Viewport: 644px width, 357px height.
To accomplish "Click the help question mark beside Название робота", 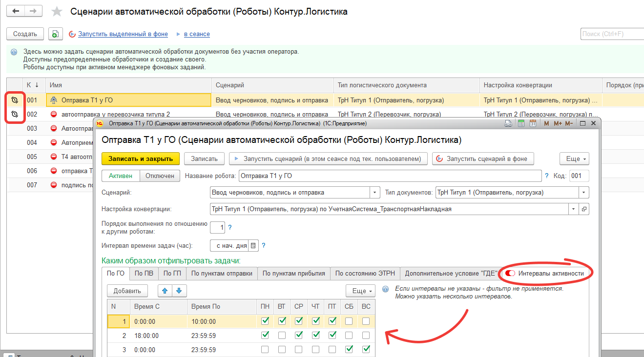I will click(547, 176).
